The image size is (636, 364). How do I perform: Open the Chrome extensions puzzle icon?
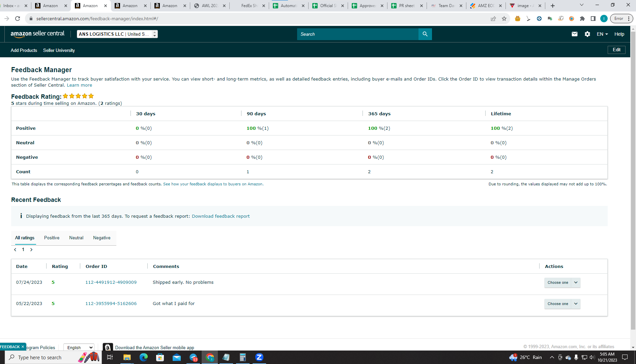click(582, 19)
